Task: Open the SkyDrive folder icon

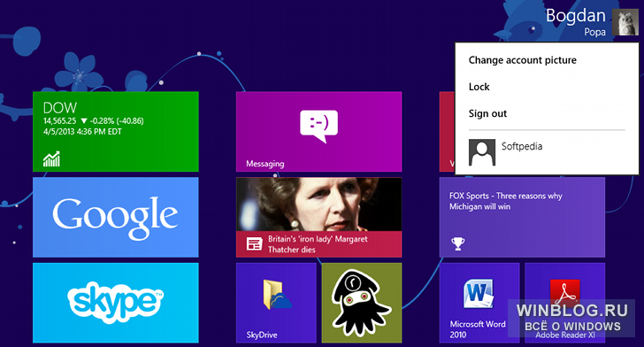Action: click(x=277, y=295)
